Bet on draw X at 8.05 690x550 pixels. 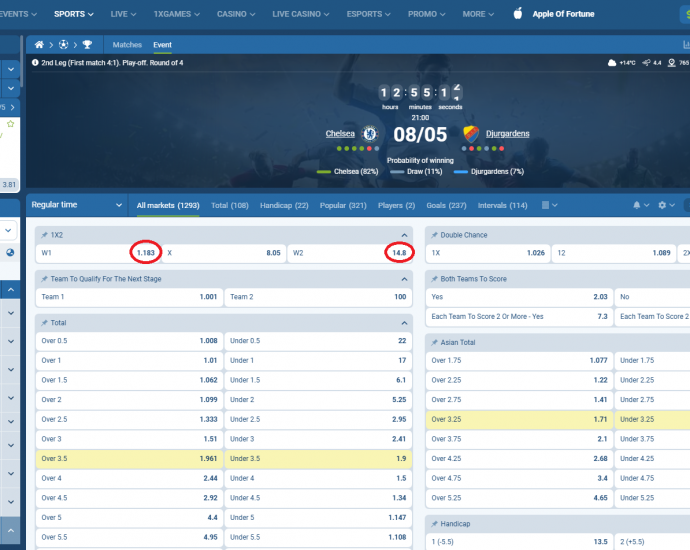tap(224, 253)
